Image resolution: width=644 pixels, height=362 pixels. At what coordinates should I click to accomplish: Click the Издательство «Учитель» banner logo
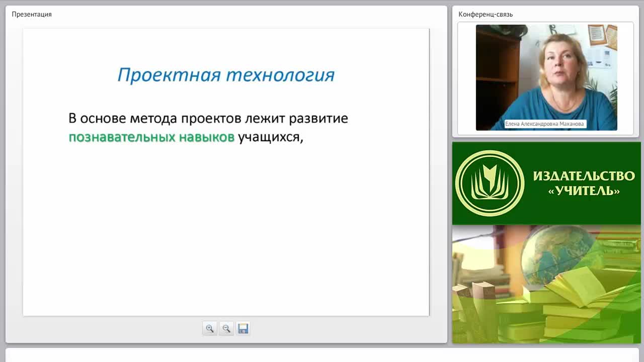click(490, 184)
